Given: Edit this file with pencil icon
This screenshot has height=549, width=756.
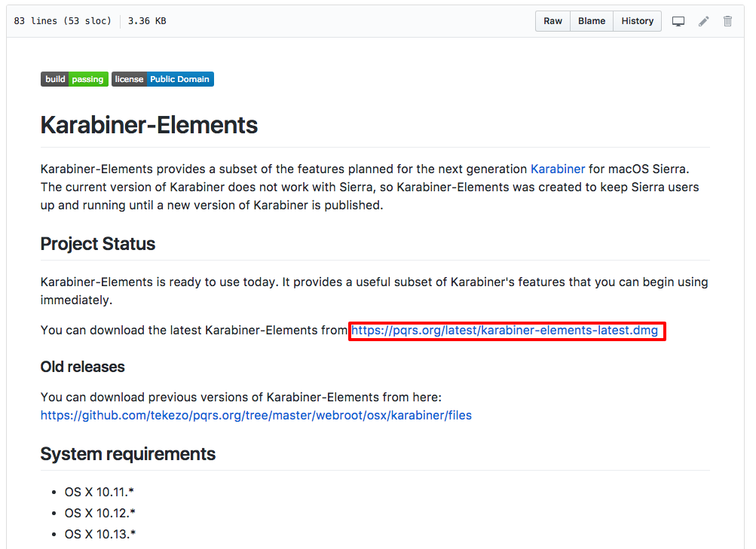Looking at the screenshot, I should (703, 21).
